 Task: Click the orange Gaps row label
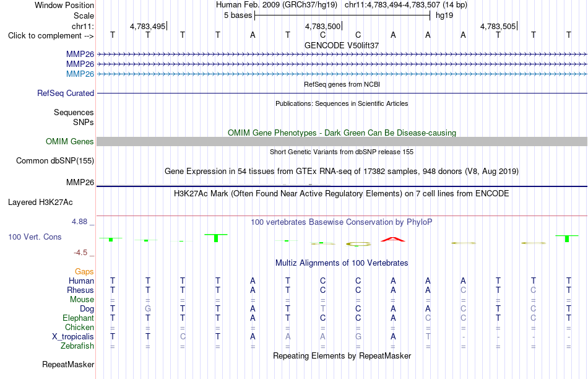84,271
